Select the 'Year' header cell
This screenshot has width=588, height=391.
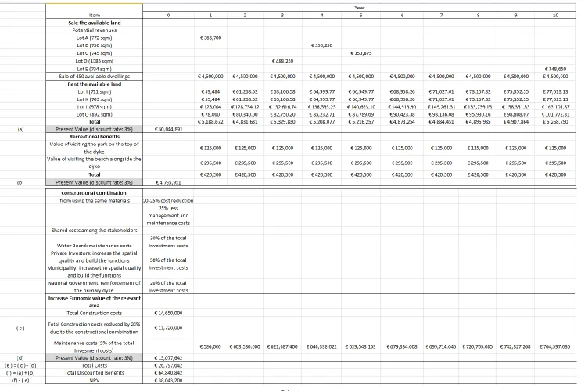click(x=359, y=8)
